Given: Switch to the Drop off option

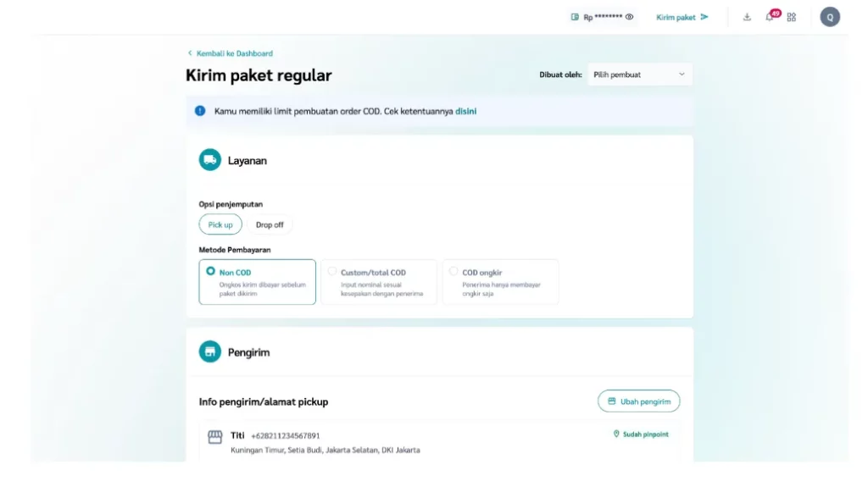Looking at the screenshot, I should 270,224.
